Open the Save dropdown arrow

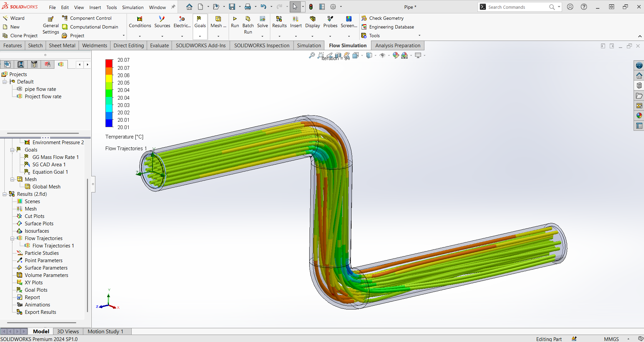click(x=240, y=7)
